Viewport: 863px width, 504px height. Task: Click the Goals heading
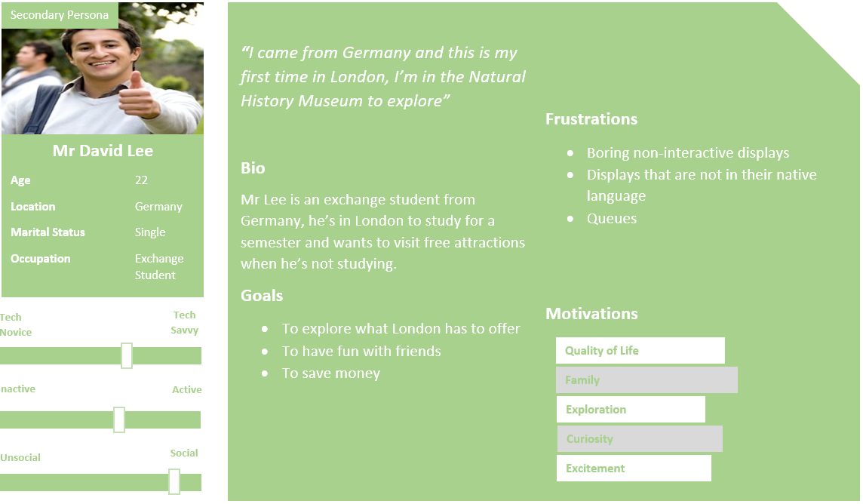point(262,296)
